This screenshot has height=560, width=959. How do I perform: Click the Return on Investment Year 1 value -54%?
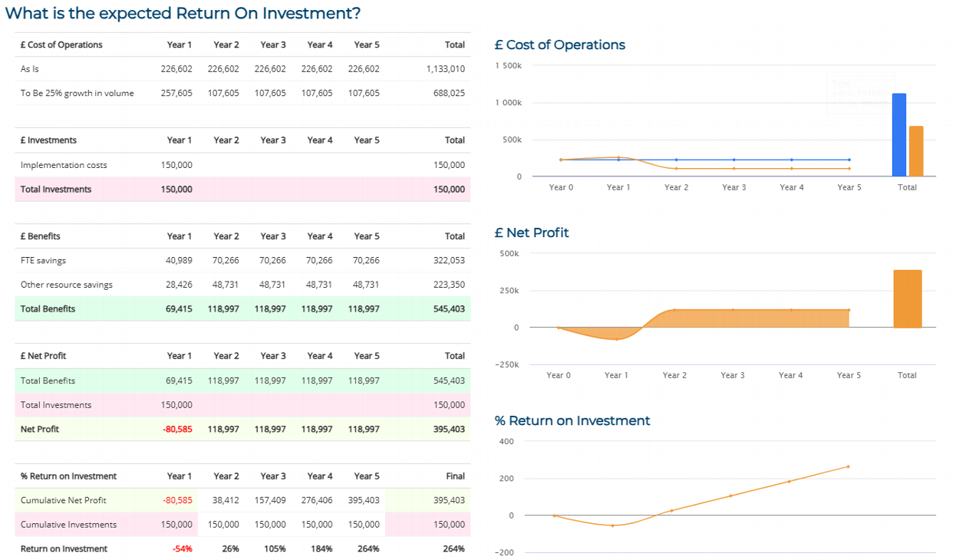183,549
